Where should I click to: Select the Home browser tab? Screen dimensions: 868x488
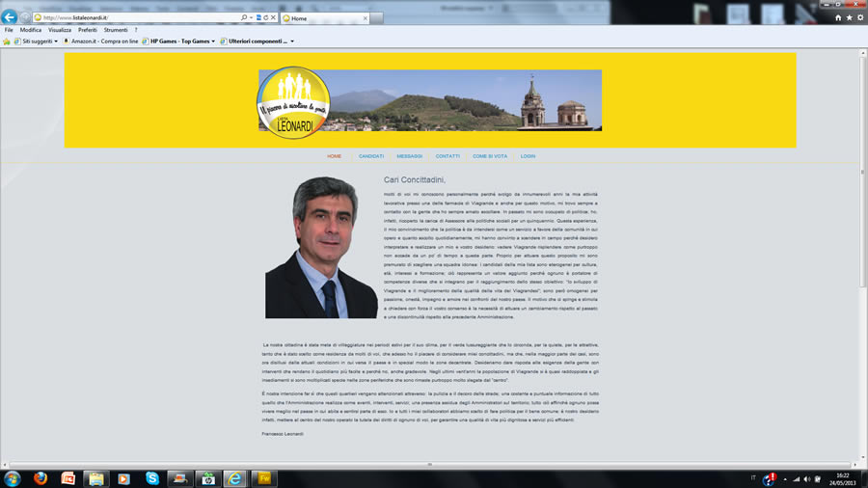tap(324, 18)
